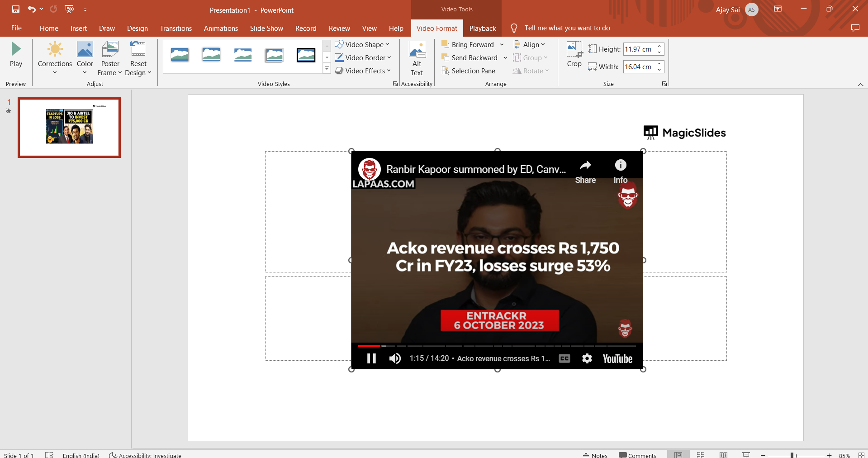Image resolution: width=868 pixels, height=458 pixels.
Task: Switch to the Playback tab
Action: pyautogui.click(x=482, y=28)
